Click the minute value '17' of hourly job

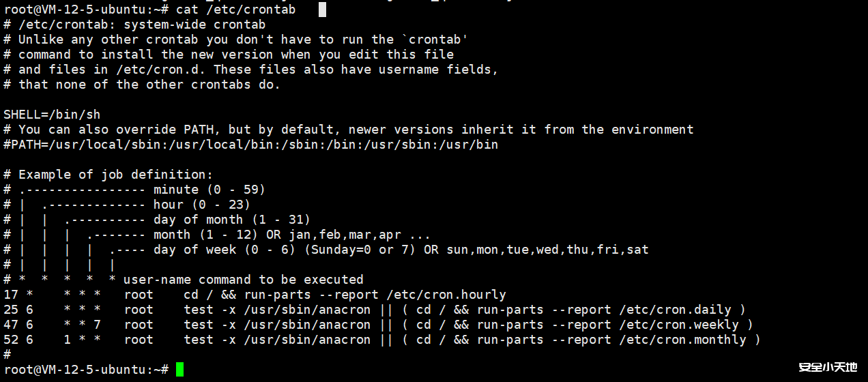(11, 295)
